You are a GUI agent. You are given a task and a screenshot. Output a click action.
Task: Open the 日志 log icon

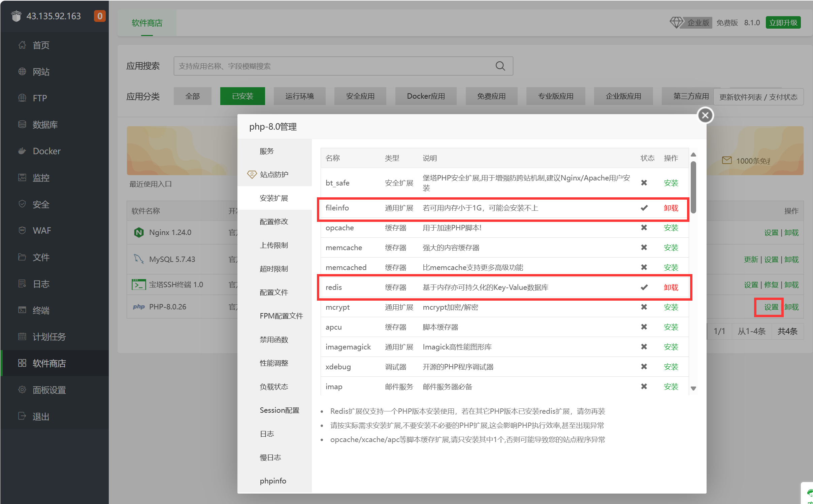click(x=22, y=283)
